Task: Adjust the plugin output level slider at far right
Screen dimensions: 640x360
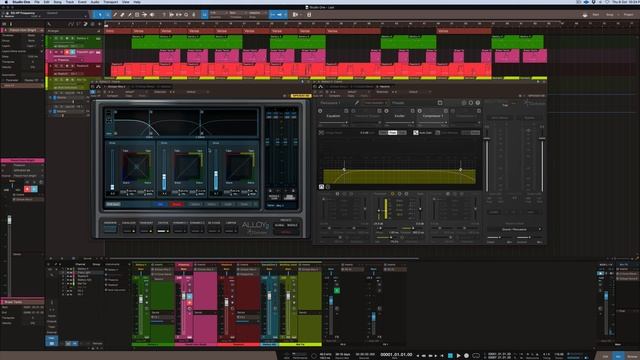Action: tap(542, 138)
